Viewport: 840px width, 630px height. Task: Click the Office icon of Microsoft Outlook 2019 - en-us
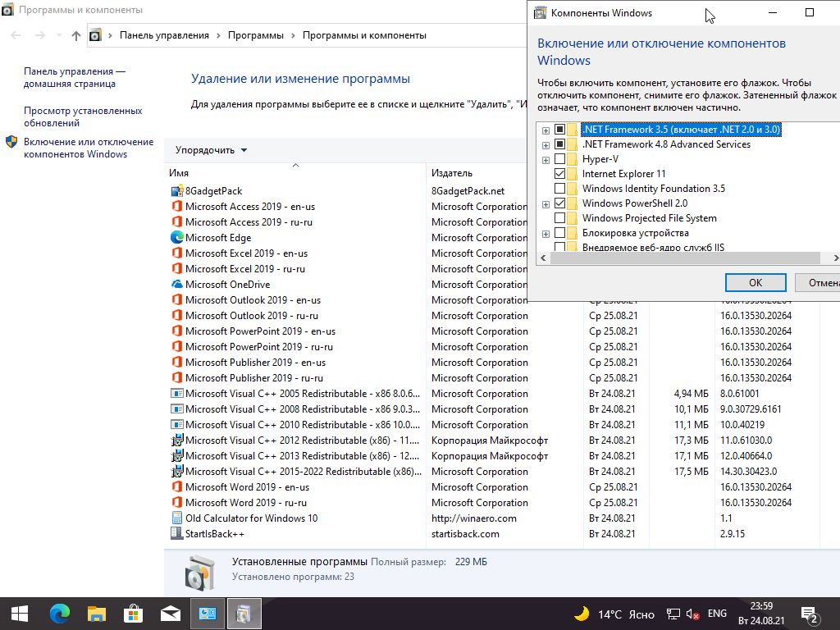click(x=177, y=299)
